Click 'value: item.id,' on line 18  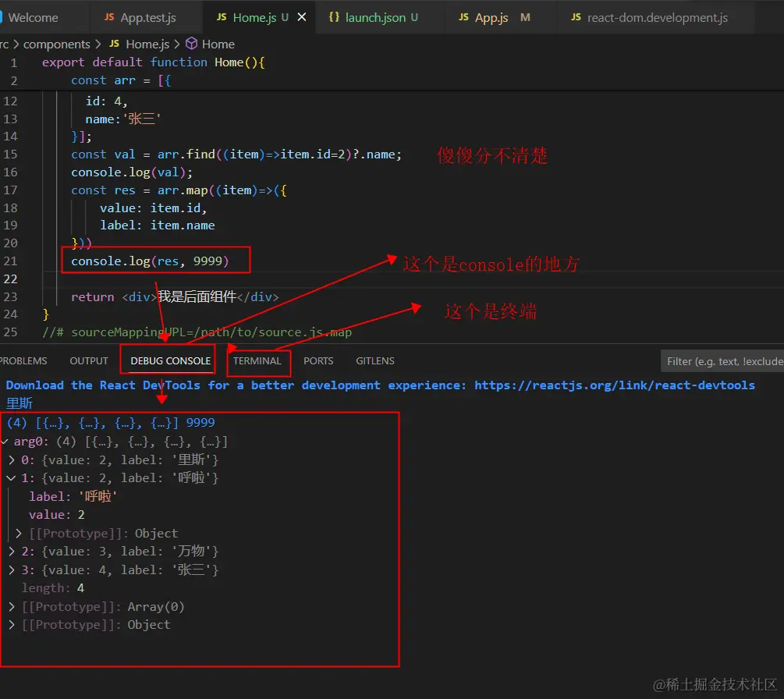pos(153,208)
